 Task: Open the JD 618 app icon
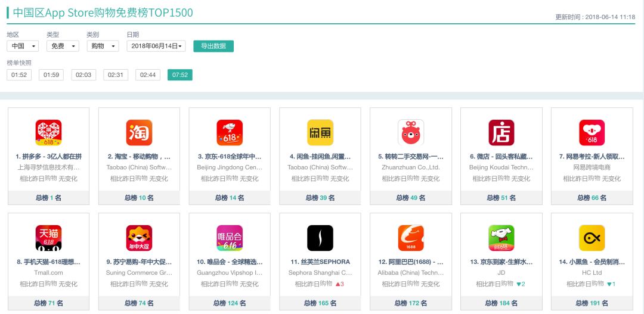pos(230,133)
